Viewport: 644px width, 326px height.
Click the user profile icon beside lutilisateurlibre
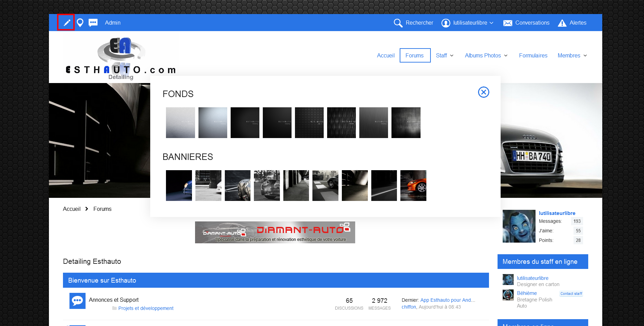446,23
